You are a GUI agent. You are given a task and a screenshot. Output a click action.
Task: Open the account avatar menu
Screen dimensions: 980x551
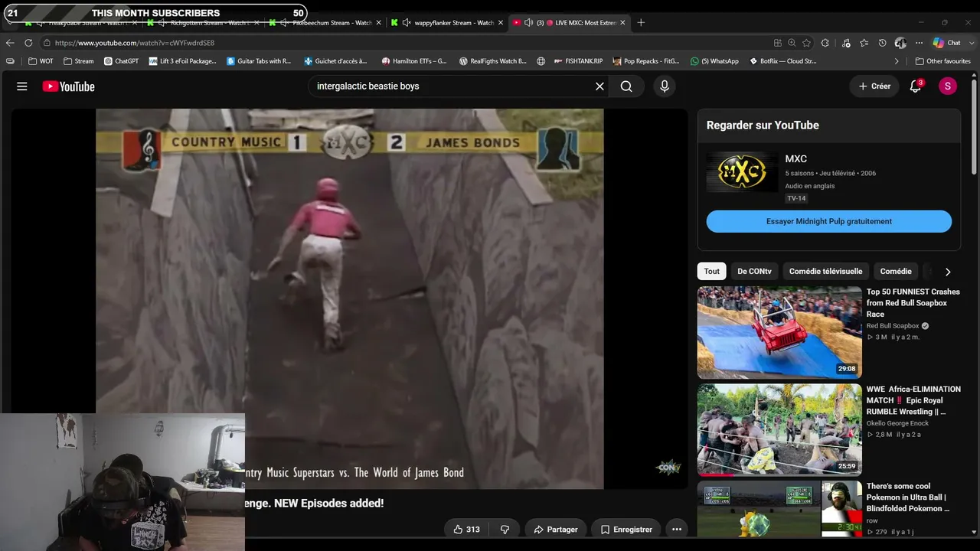pos(948,86)
